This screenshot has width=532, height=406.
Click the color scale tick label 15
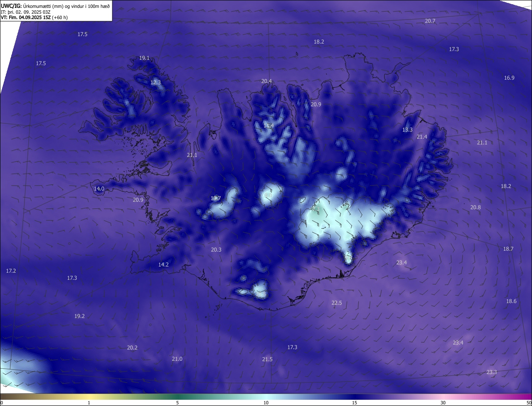coord(355,403)
